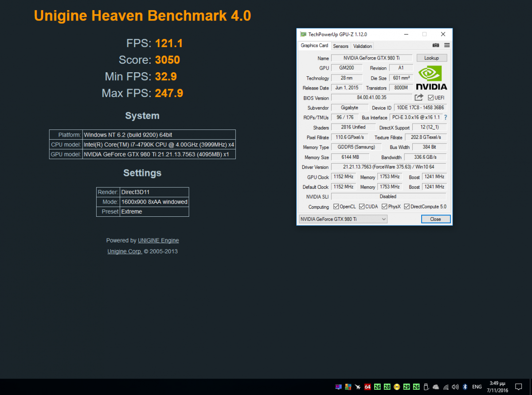532x395 pixels.
Task: Toggle the PhysX checkbox
Action: [x=384, y=207]
